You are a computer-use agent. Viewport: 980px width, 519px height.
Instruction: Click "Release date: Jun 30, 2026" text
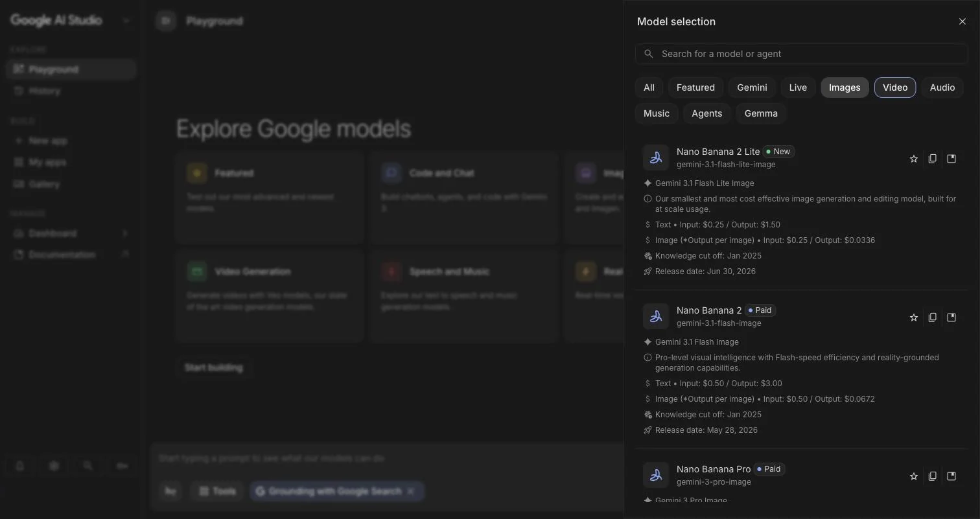pyautogui.click(x=705, y=271)
